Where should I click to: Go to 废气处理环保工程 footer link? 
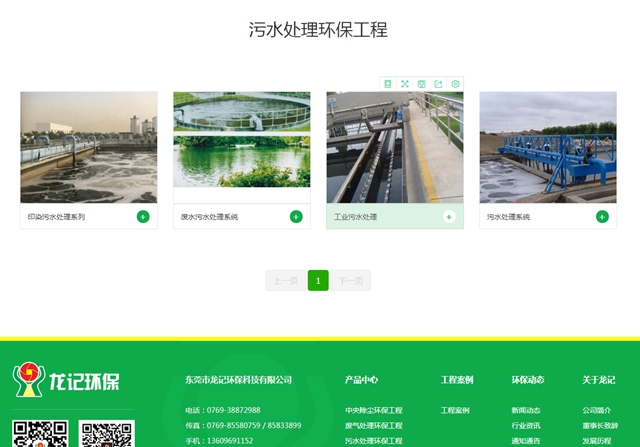coord(373,425)
